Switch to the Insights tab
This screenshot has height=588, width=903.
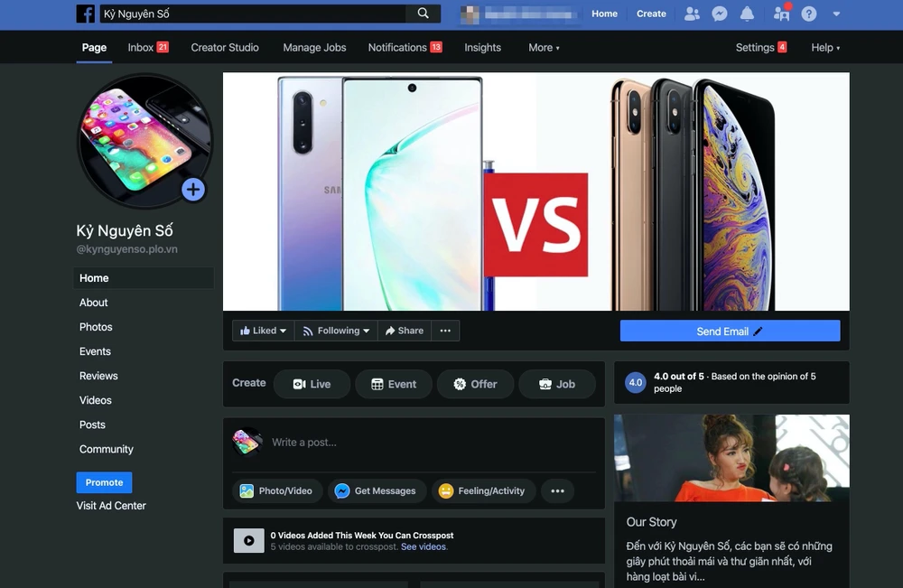pos(482,48)
